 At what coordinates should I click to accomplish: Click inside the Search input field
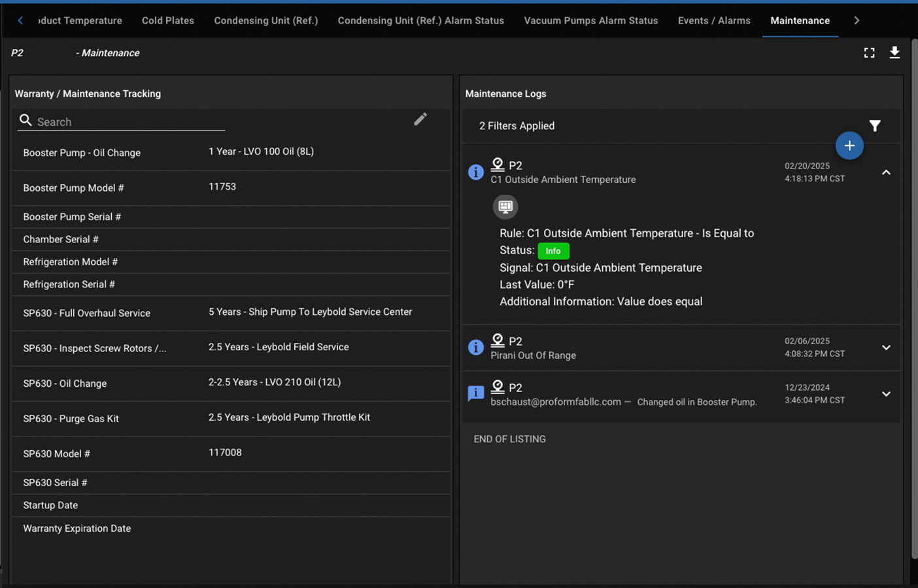[118, 122]
